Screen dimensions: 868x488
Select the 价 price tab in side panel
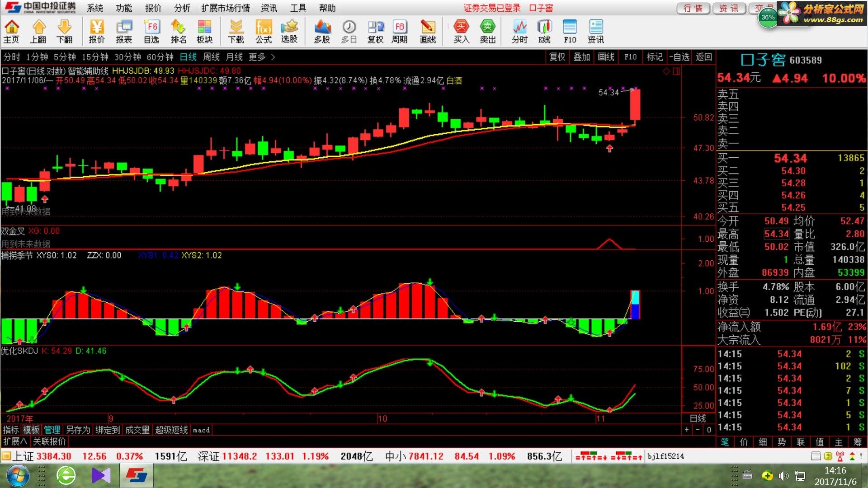coord(744,442)
